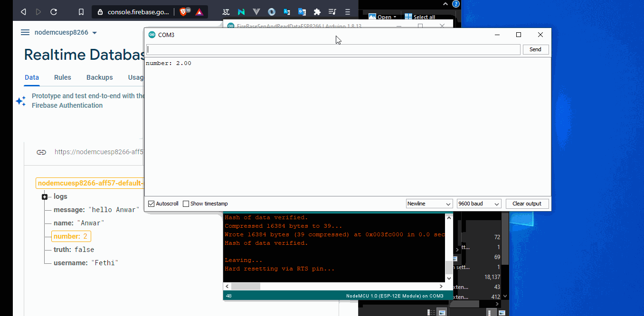
Task: Enable the Show timestamp checkbox
Action: 186,204
